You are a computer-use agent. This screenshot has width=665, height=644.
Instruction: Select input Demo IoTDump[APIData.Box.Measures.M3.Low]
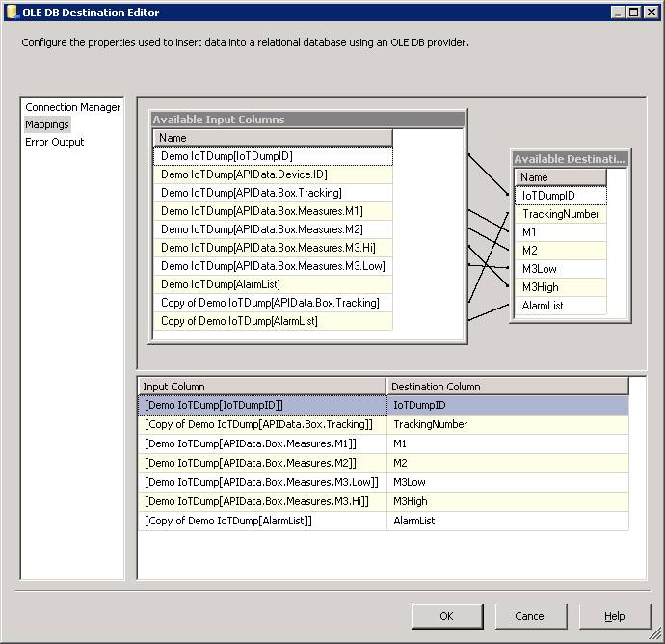273,266
